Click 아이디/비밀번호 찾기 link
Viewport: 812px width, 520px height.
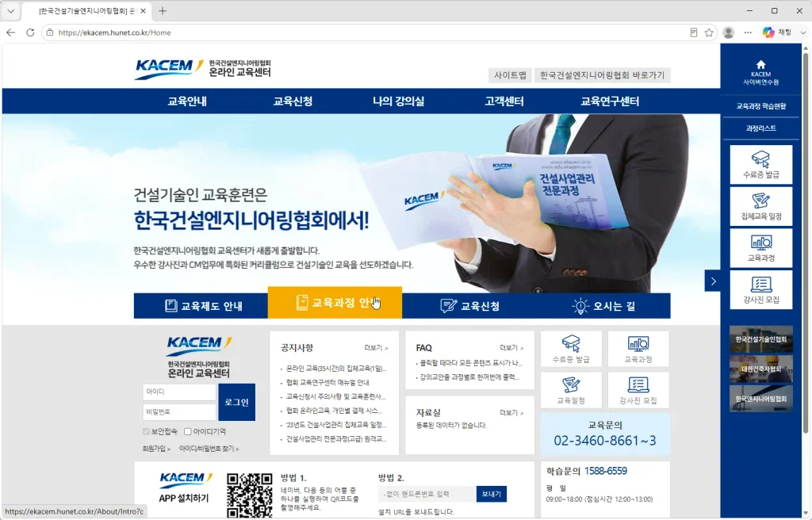coord(209,449)
